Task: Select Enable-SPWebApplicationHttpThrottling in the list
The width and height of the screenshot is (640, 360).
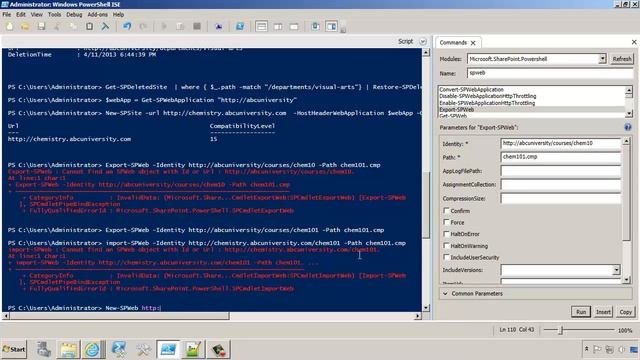Action: click(x=487, y=103)
